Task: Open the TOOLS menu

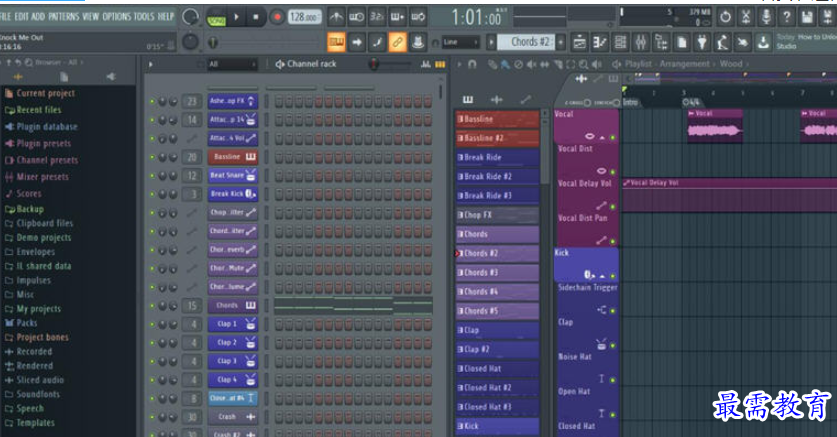Action: [144, 17]
